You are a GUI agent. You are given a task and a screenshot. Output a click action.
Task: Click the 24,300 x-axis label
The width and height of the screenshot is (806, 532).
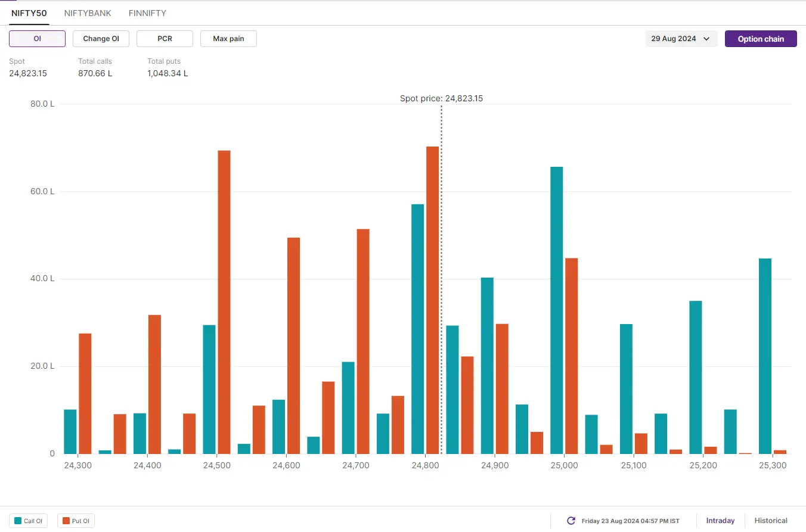pyautogui.click(x=77, y=465)
